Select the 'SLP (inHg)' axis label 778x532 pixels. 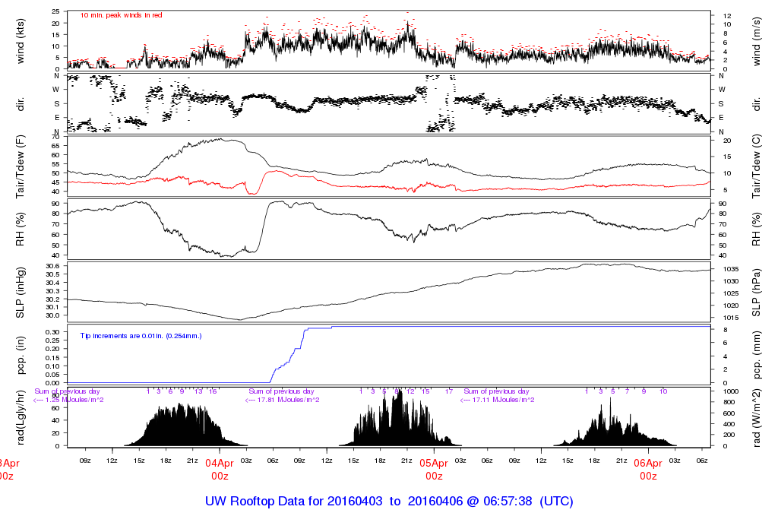point(21,293)
